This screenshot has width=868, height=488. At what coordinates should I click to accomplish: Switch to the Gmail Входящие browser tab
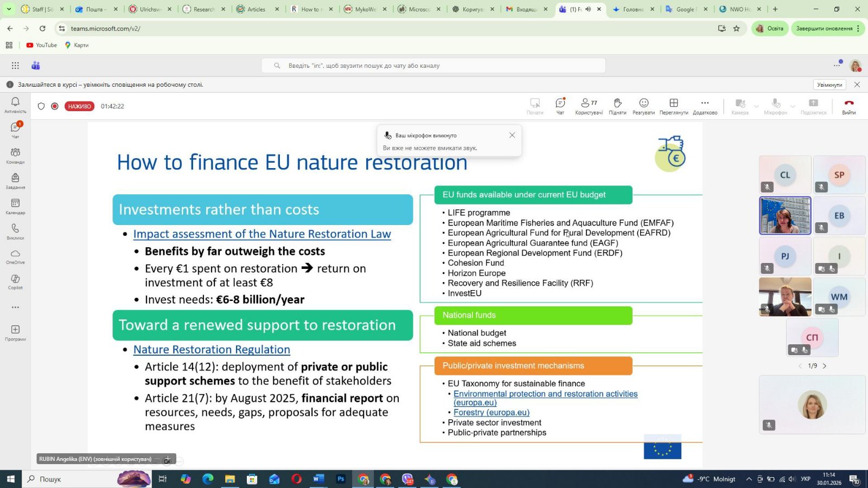pyautogui.click(x=525, y=9)
